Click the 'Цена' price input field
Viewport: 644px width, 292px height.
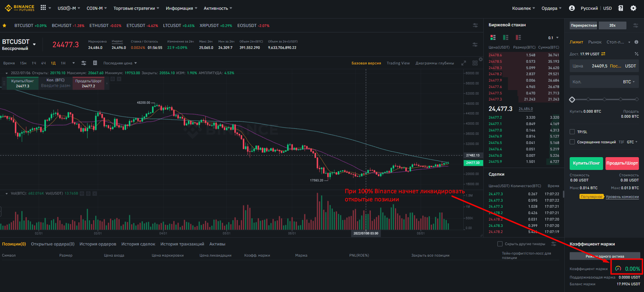(x=604, y=66)
